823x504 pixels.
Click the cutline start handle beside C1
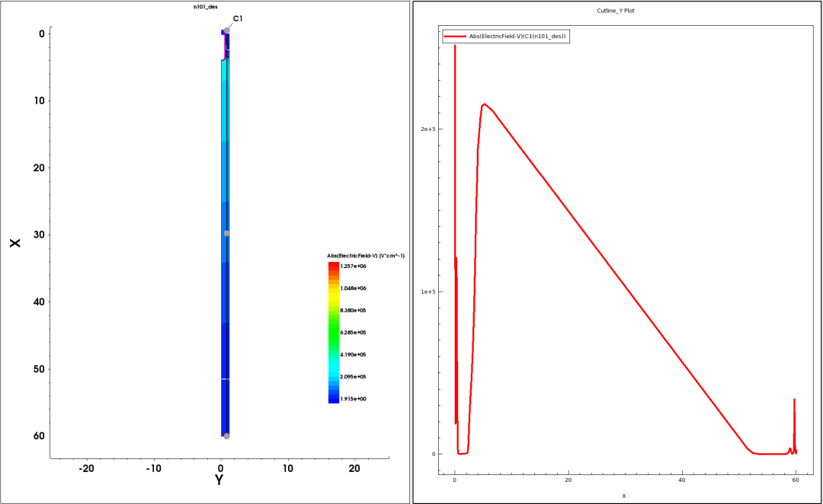[x=227, y=31]
